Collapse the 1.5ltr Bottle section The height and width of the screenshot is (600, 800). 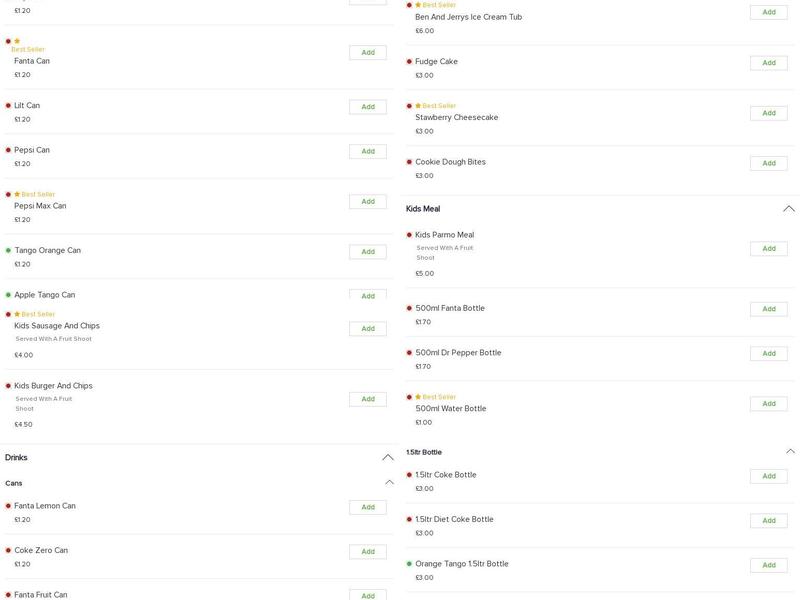(x=789, y=452)
